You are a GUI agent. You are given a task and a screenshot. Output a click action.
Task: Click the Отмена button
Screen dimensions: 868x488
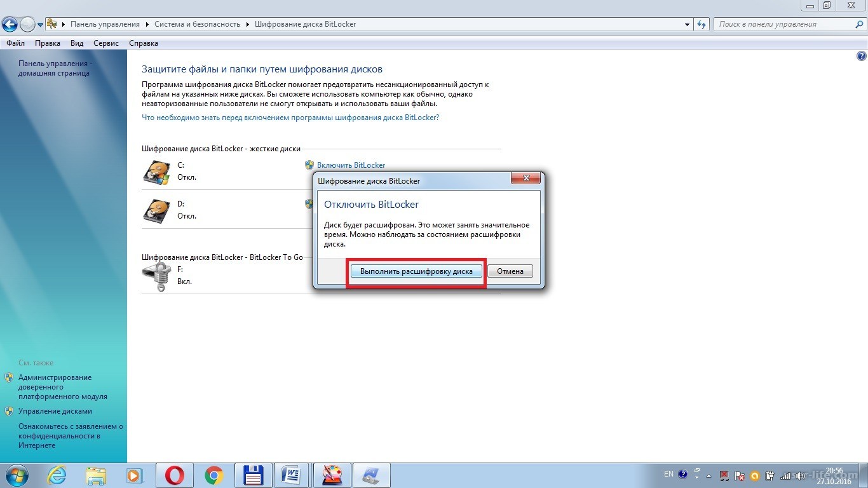(x=510, y=271)
